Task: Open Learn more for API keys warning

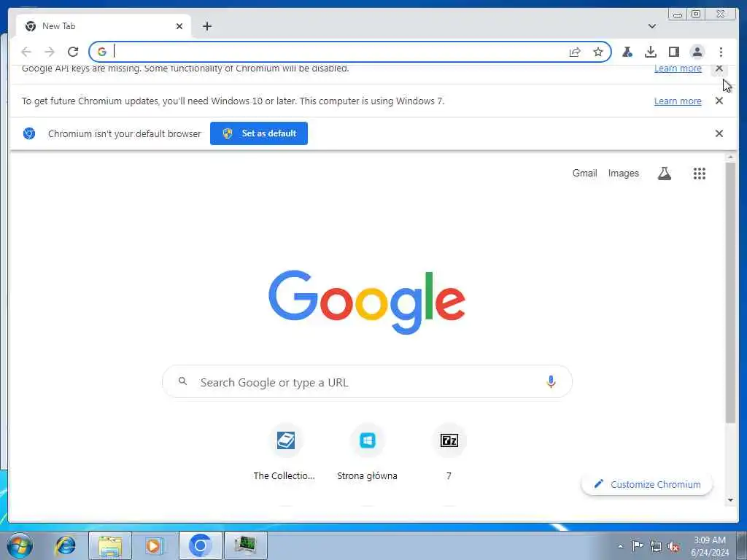Action: coord(678,69)
